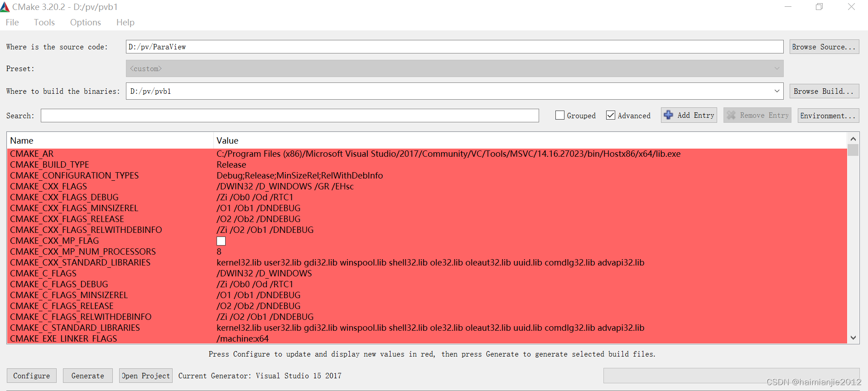Tick the CMAKE_CXX_MP_FLAG checkbox
Viewport: 868px width, 391px height.
pyautogui.click(x=221, y=241)
